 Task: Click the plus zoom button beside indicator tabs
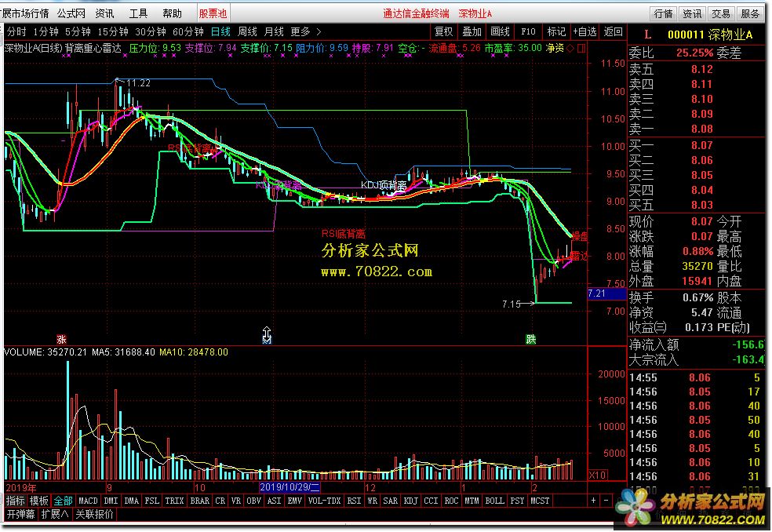coord(594,500)
